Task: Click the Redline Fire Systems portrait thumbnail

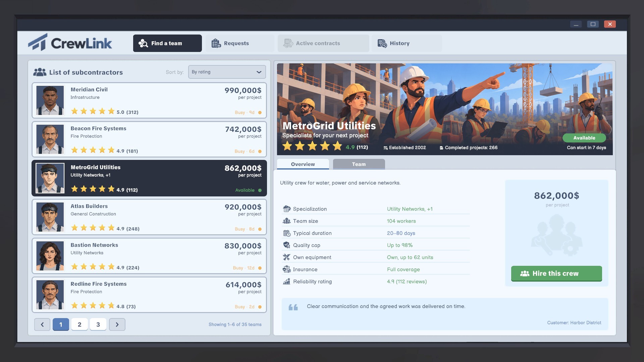Action: point(50,295)
